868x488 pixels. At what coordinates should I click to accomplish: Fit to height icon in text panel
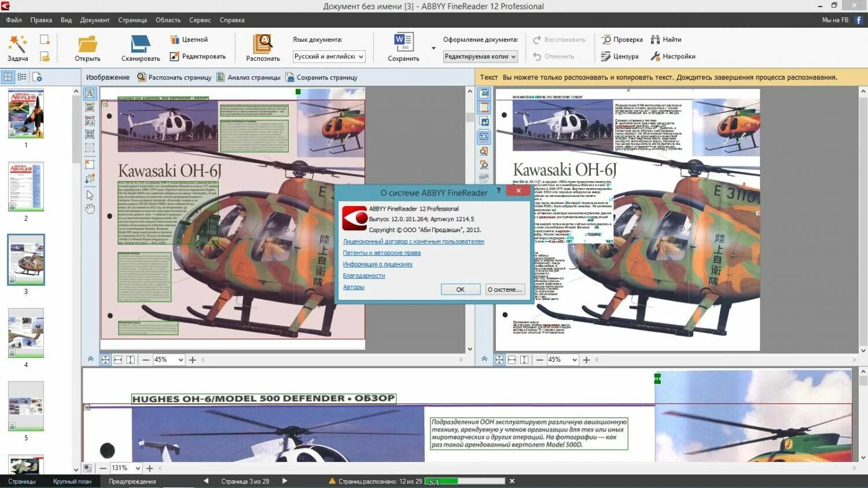click(524, 359)
